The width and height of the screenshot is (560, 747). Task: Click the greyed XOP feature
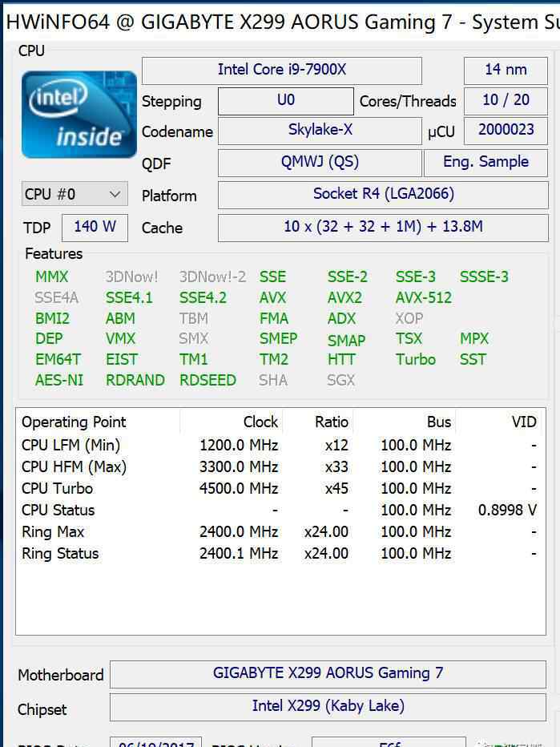(409, 318)
